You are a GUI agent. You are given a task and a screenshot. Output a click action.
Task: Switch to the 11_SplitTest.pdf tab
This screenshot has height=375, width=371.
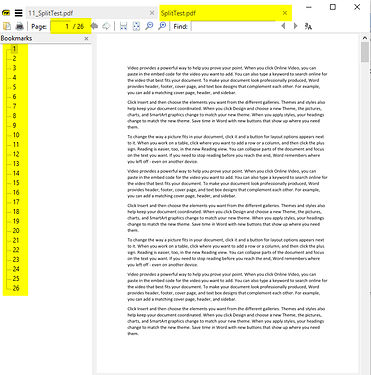(87, 13)
